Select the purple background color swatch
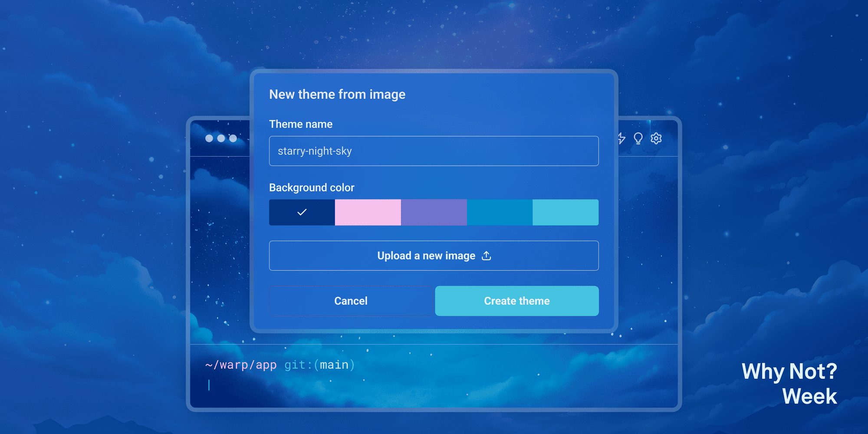Image resolution: width=868 pixels, height=434 pixels. coord(434,212)
